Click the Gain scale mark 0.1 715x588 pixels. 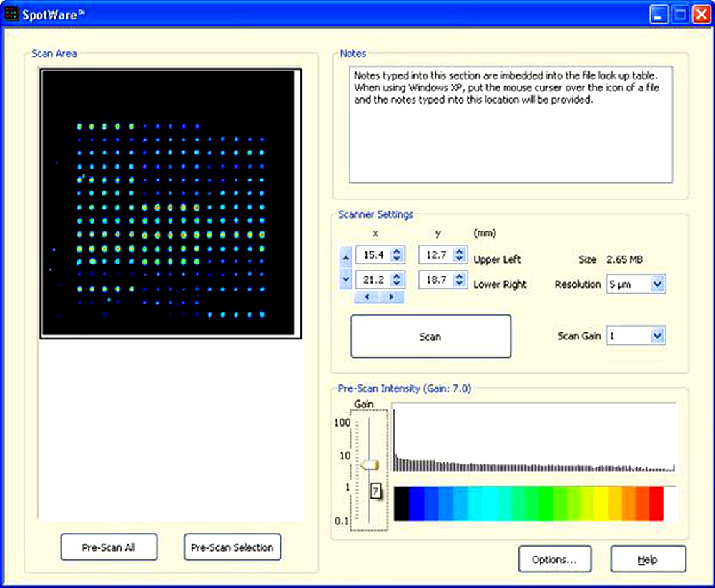tap(342, 521)
